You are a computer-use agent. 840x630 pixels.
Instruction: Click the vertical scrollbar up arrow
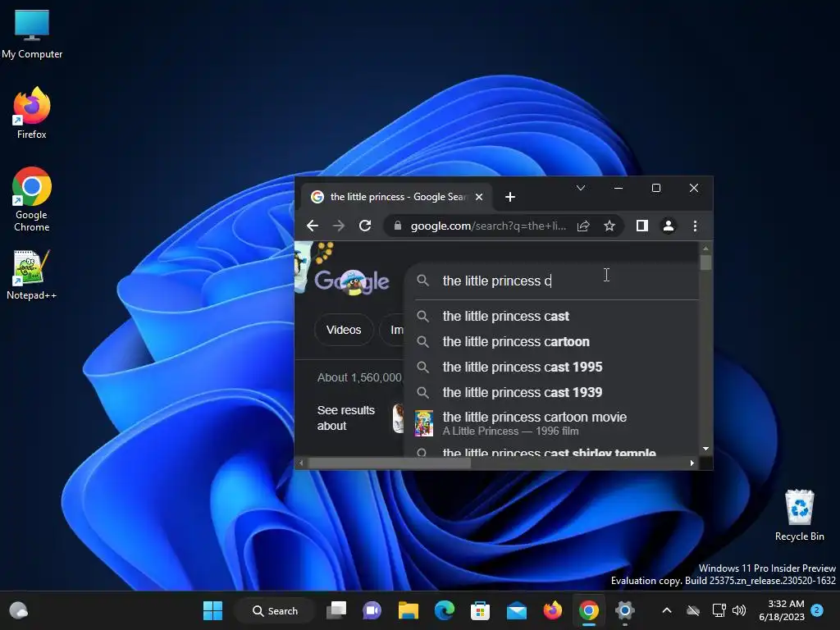(x=705, y=249)
